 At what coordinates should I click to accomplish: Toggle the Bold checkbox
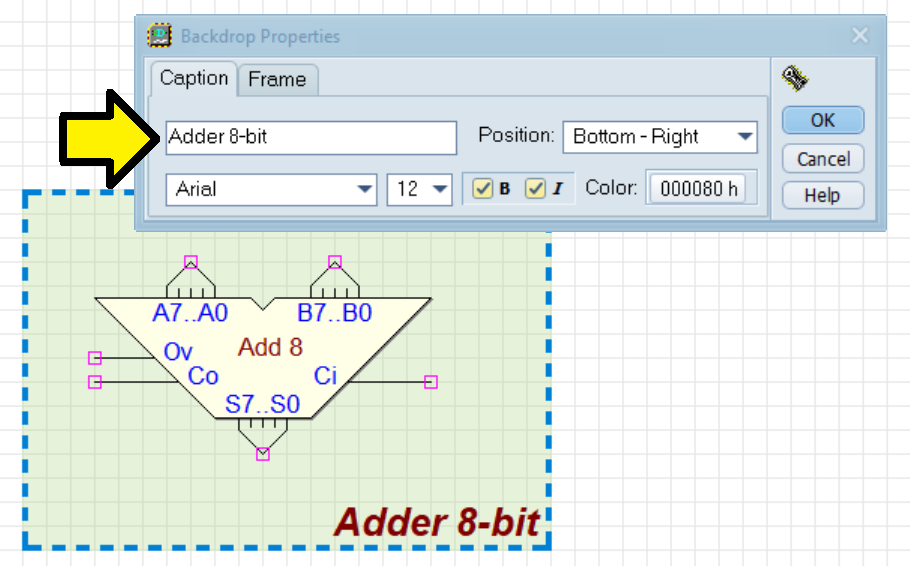click(483, 189)
